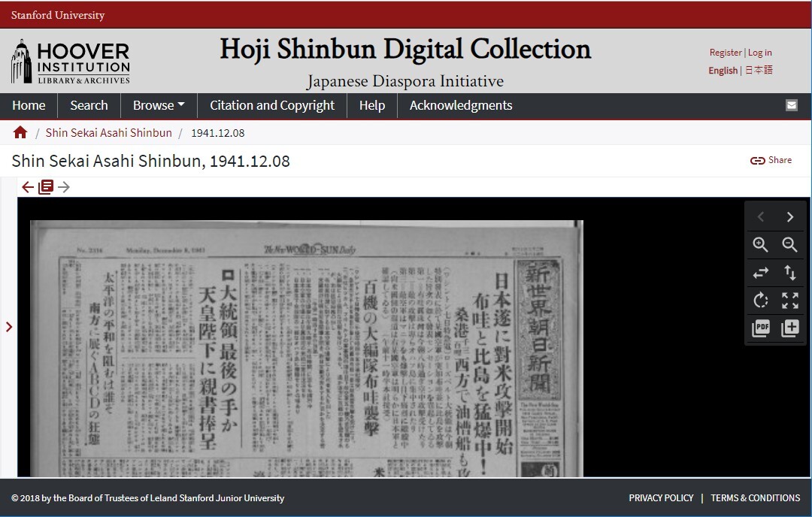Screen dimensions: 812x517
Task: Click the home breadcrumb icon
Action: [20, 132]
